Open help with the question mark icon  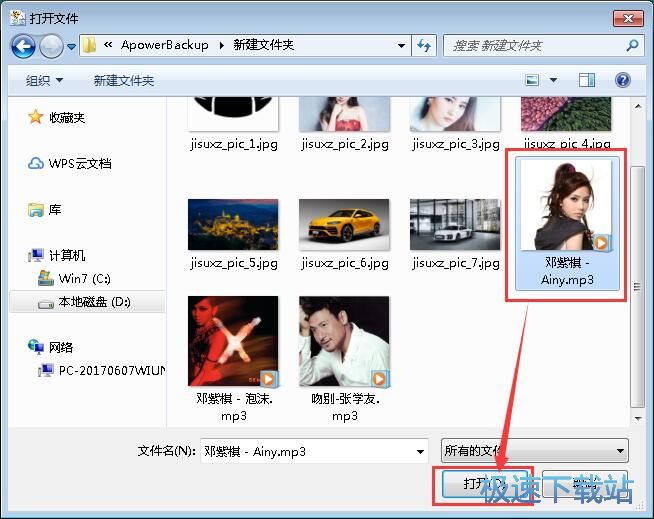623,80
